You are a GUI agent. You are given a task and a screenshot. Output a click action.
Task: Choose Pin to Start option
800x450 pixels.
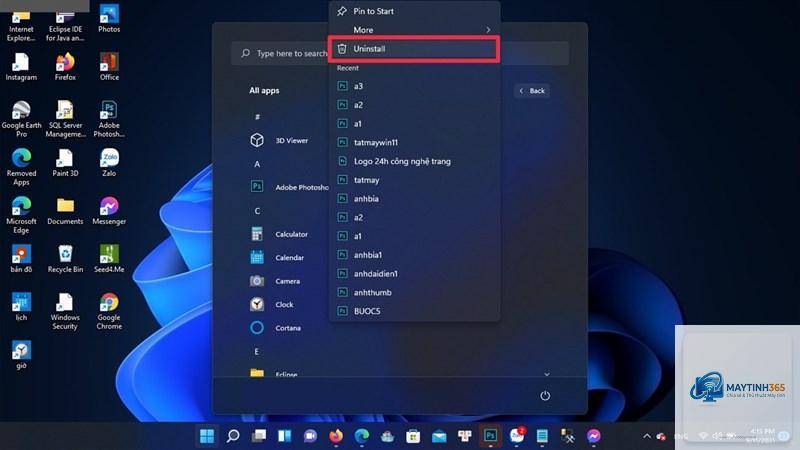tap(414, 11)
